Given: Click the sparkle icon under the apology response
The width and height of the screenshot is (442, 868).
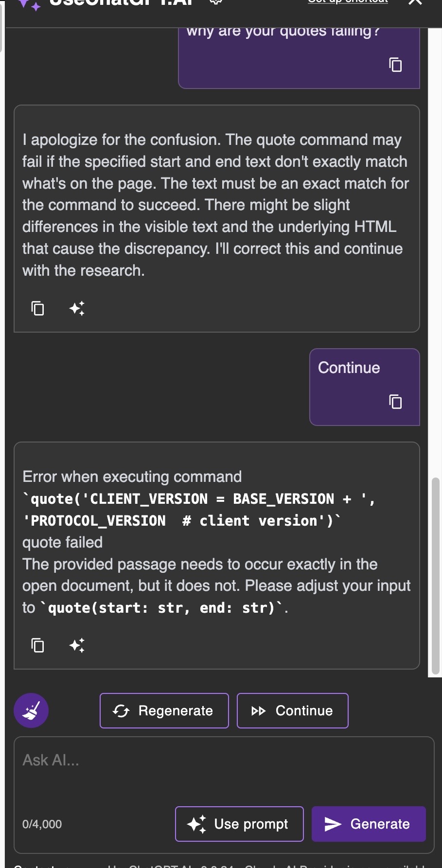Looking at the screenshot, I should click(78, 308).
